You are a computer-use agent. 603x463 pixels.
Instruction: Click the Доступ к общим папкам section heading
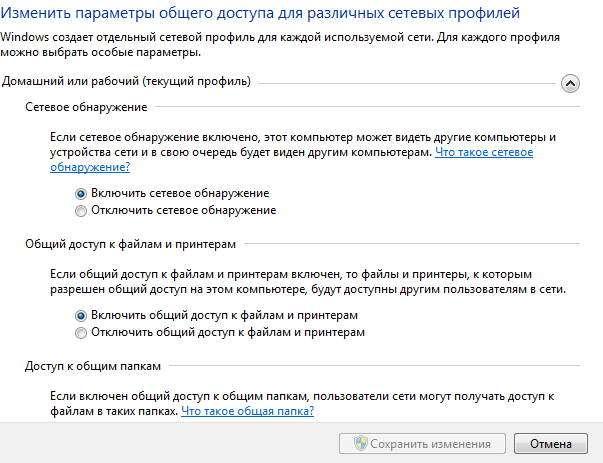(x=93, y=366)
